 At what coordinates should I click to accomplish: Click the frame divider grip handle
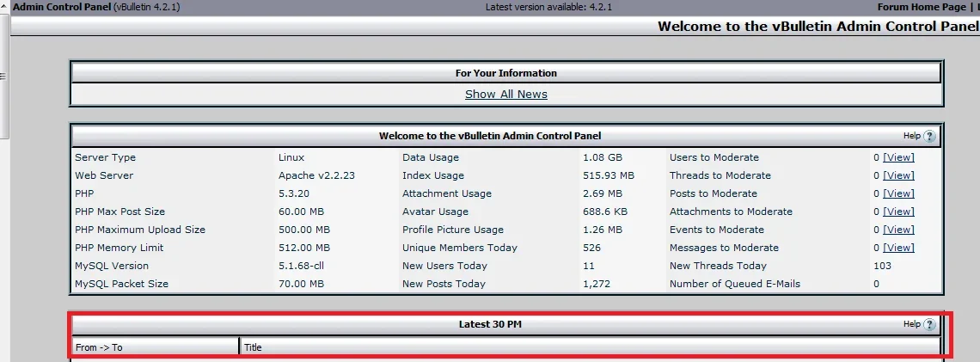[x=3, y=77]
